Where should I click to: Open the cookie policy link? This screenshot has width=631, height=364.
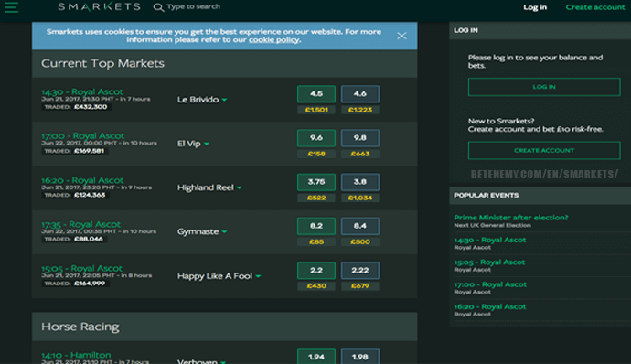(273, 40)
